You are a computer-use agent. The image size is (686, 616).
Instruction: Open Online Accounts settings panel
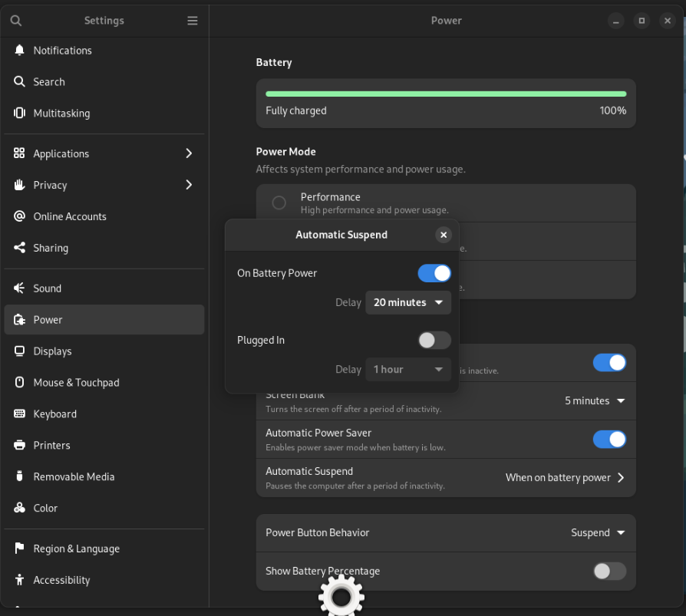(104, 216)
